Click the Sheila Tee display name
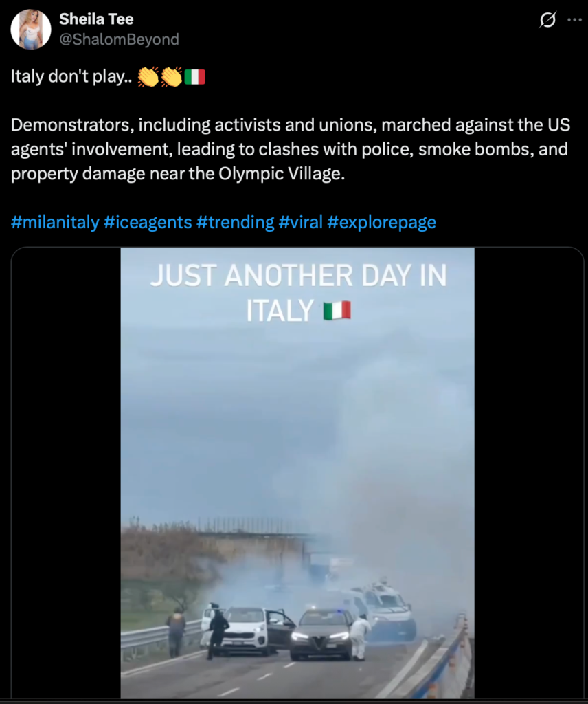The image size is (588, 704). coord(96,19)
